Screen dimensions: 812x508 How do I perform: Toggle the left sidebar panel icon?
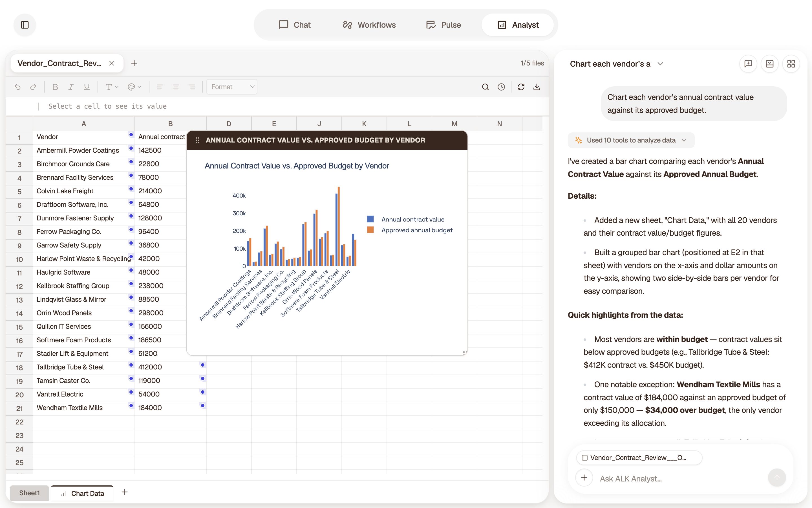(x=25, y=25)
